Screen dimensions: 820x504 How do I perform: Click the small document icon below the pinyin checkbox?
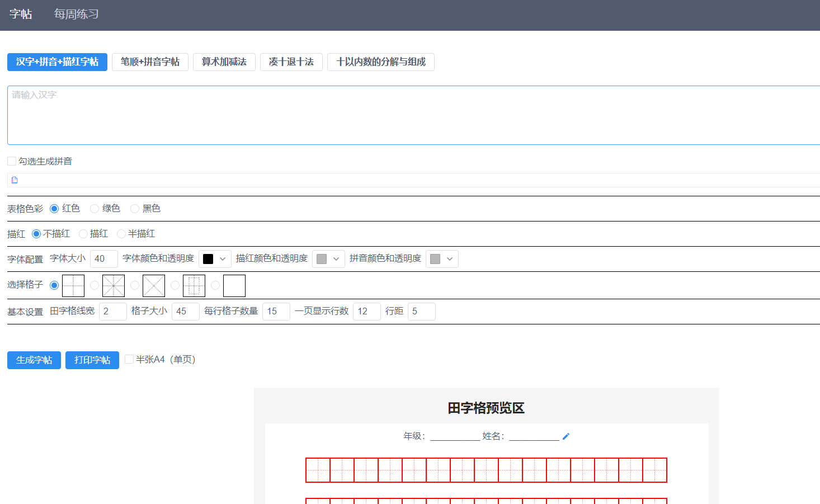[15, 180]
